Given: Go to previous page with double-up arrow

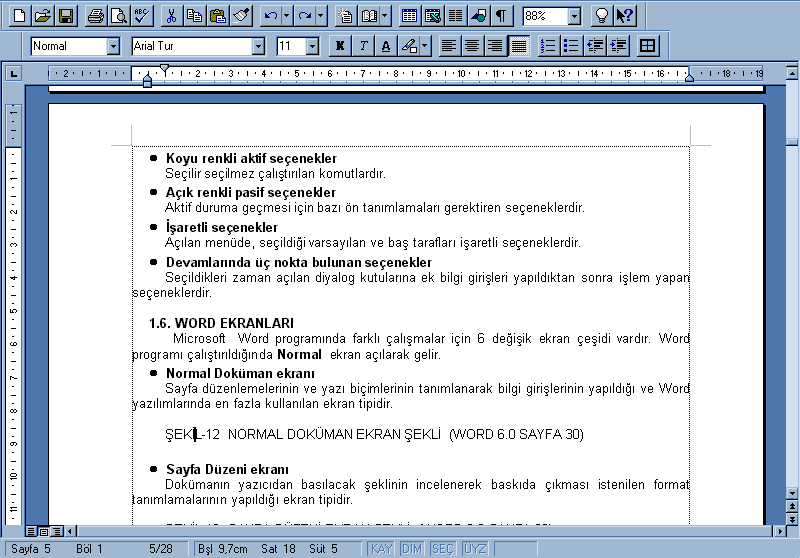Looking at the screenshot, I should click(792, 506).
